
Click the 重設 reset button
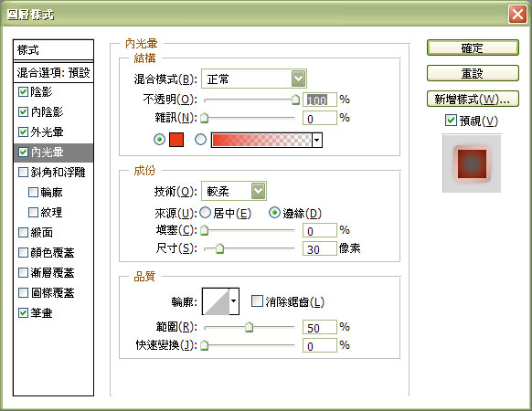click(x=473, y=73)
